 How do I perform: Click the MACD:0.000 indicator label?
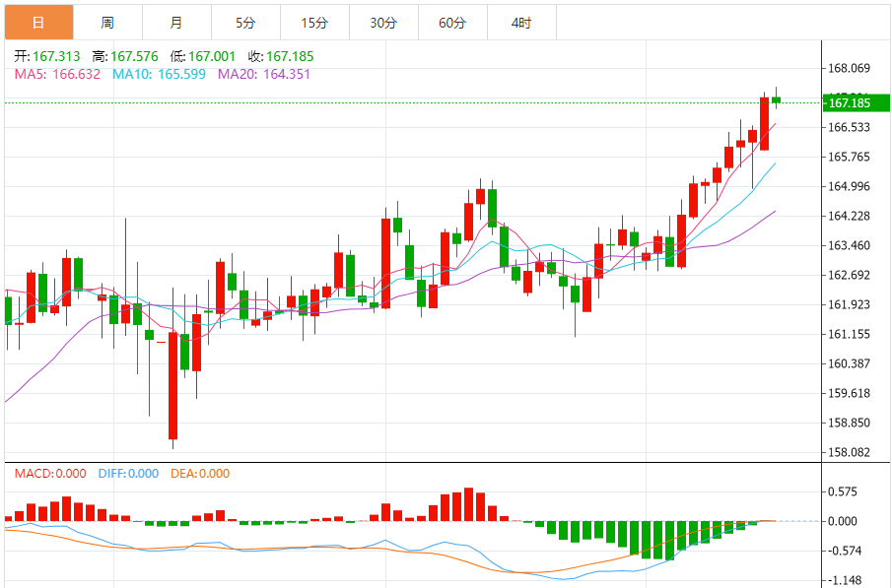pyautogui.click(x=50, y=473)
